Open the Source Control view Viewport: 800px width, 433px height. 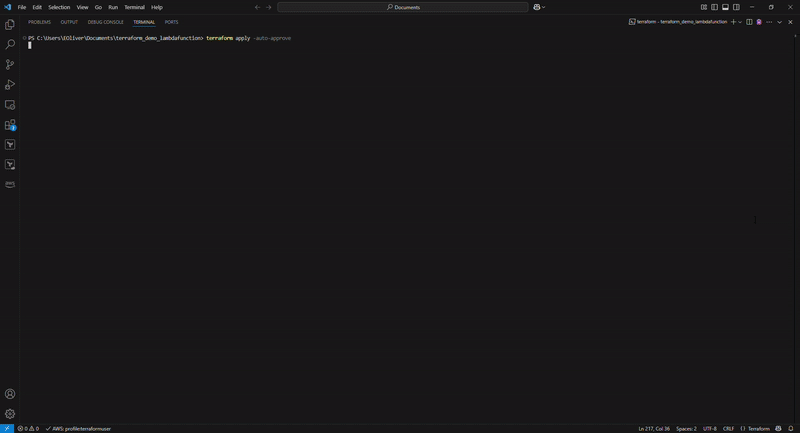[x=10, y=64]
